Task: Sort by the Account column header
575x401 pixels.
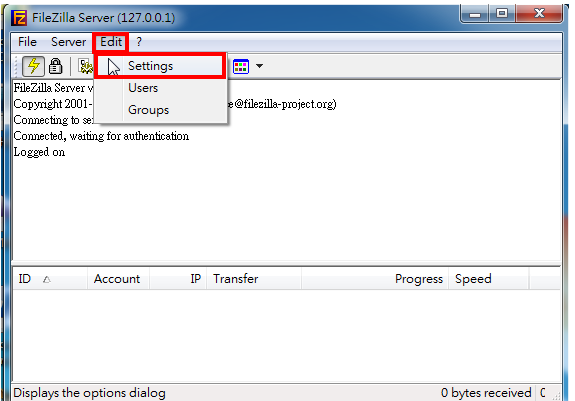Action: pos(118,279)
